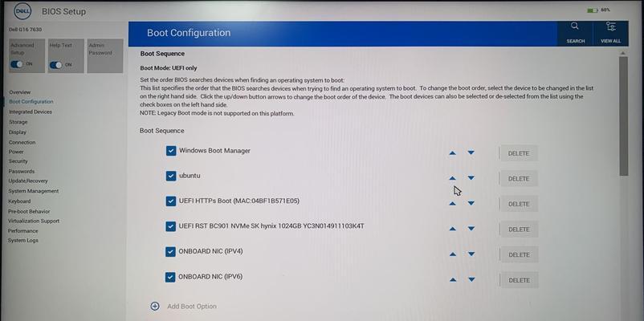Delete UEFI HTTPs Boot entry
This screenshot has height=321, width=644.
519,204
